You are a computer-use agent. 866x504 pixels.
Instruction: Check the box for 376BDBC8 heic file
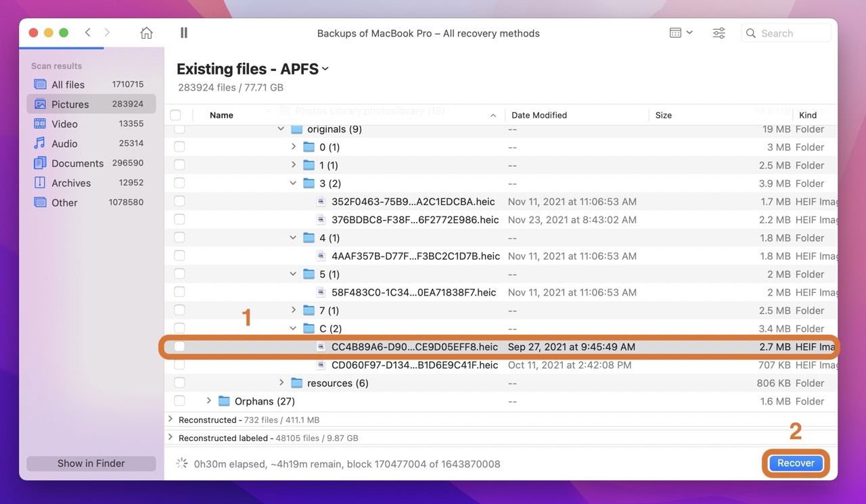179,220
